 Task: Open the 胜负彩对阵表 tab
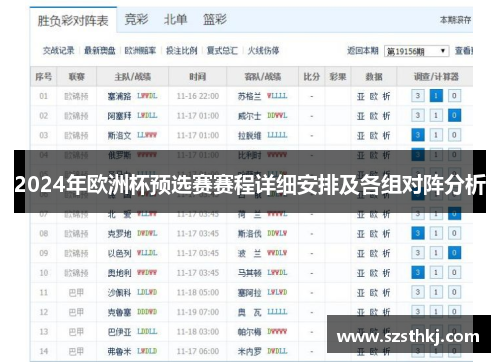coord(73,21)
